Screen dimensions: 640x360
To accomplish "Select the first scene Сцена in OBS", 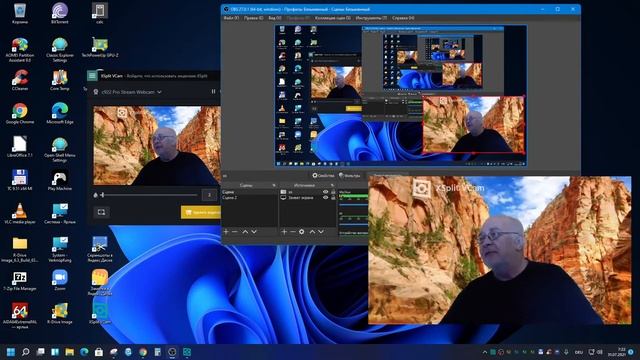I will point(249,192).
